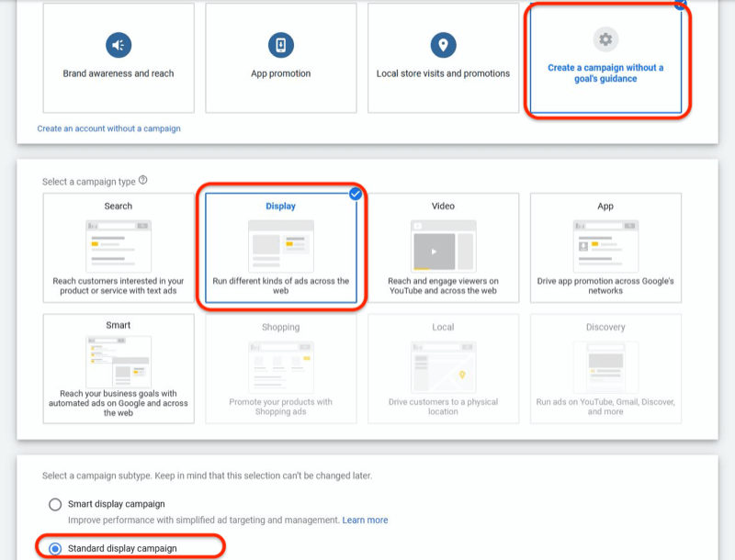
Task: Choose the Shopping campaign type title
Action: pos(281,327)
